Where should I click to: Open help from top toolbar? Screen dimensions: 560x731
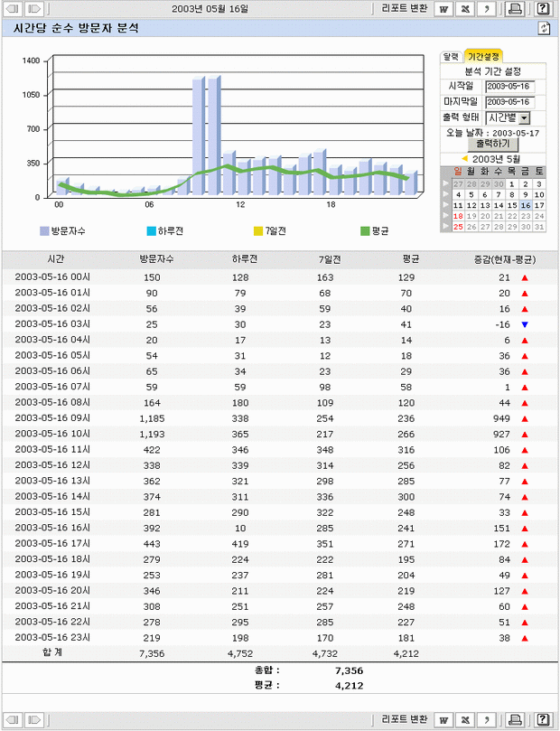tap(543, 9)
